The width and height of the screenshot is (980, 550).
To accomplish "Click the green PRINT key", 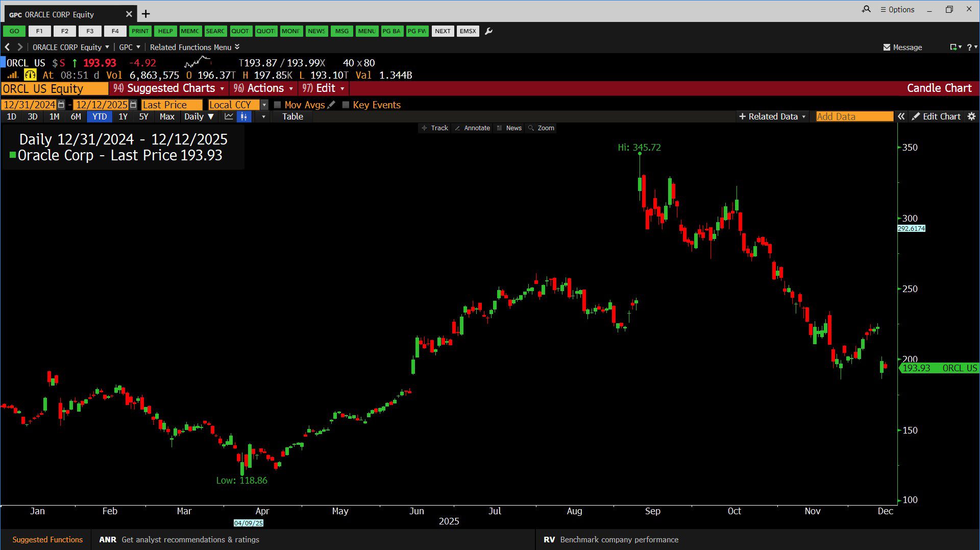I will point(140,31).
